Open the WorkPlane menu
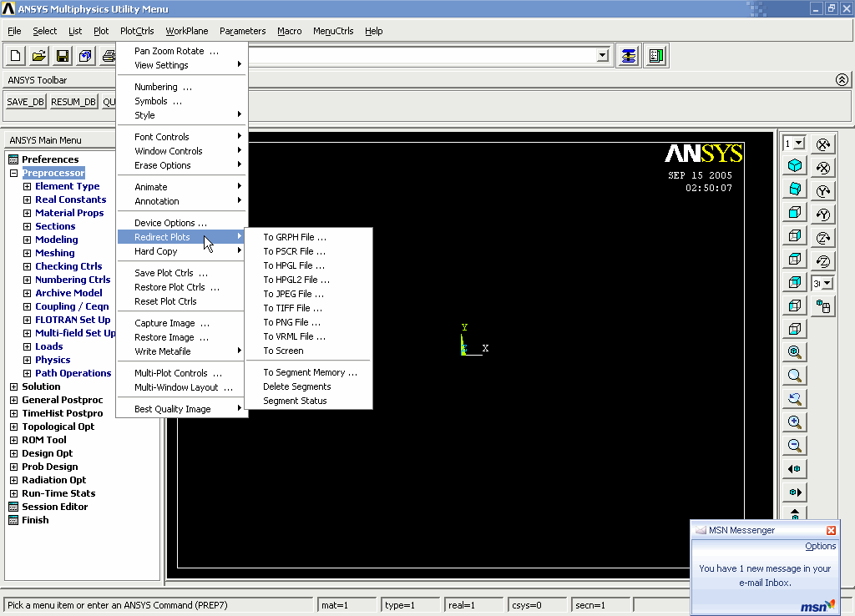Viewport: 855px width, 616px height. [187, 31]
